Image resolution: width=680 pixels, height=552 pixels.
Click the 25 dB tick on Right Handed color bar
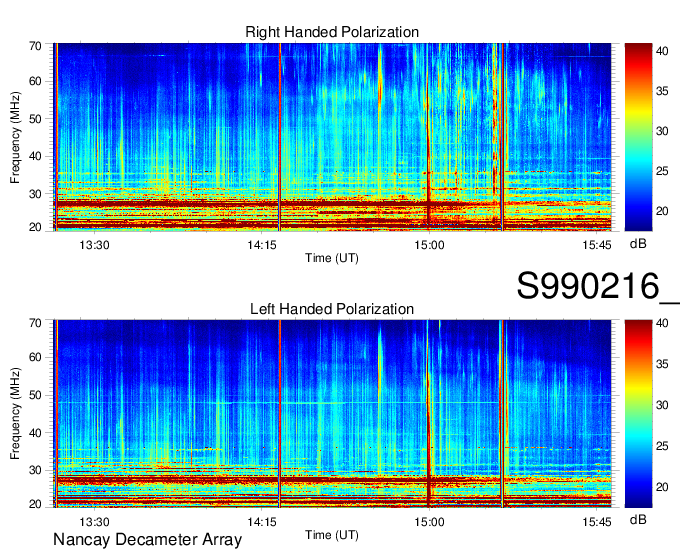tap(662, 171)
